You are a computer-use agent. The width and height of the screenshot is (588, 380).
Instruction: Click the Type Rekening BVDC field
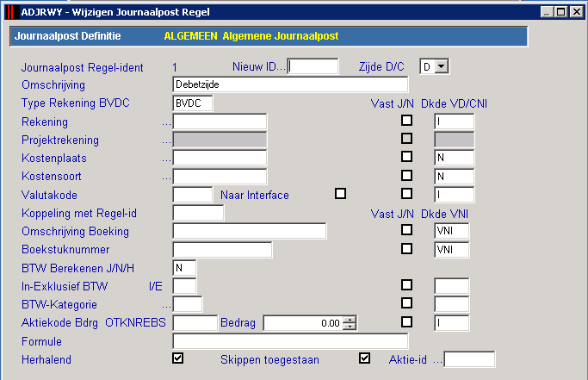pyautogui.click(x=192, y=103)
